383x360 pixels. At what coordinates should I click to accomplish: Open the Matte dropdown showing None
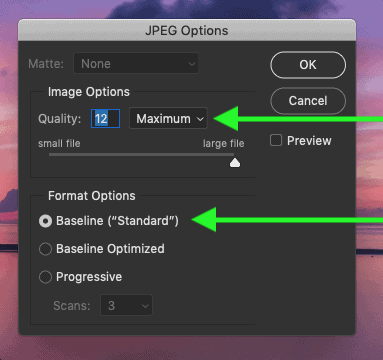coord(136,63)
